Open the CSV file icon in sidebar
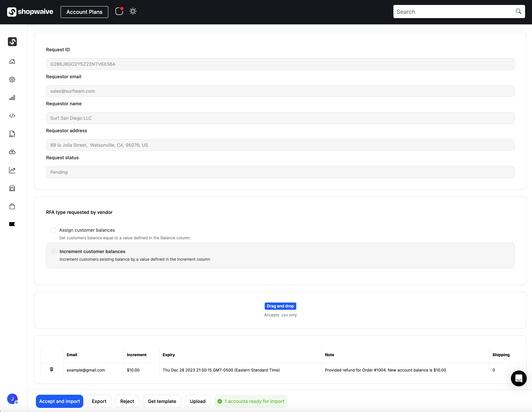The width and height of the screenshot is (532, 412). pos(12,134)
